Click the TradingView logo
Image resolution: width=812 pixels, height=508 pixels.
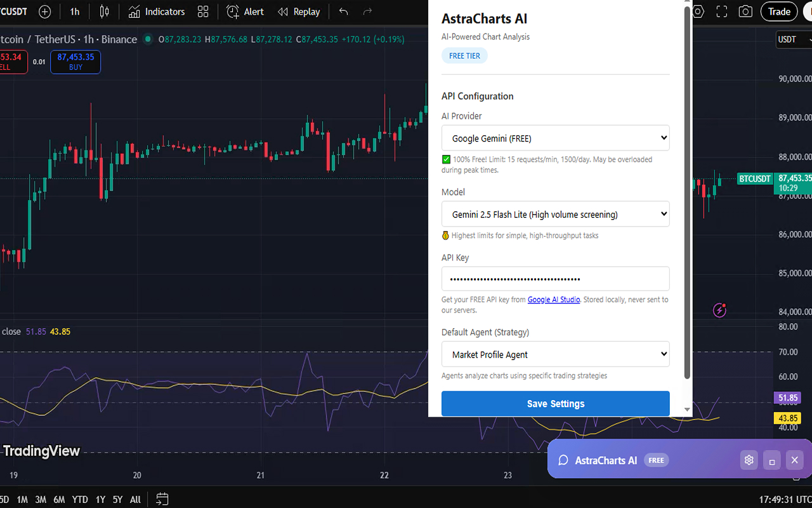point(41,451)
